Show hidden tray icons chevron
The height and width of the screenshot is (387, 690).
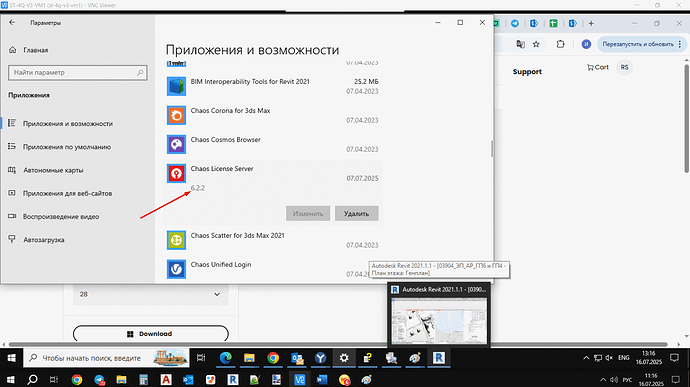586,358
